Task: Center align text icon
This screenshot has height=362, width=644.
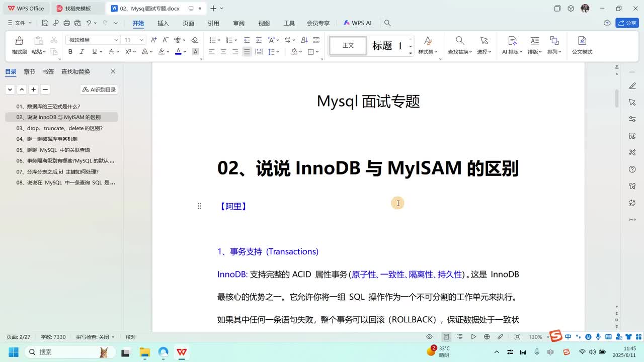Action: click(223, 52)
